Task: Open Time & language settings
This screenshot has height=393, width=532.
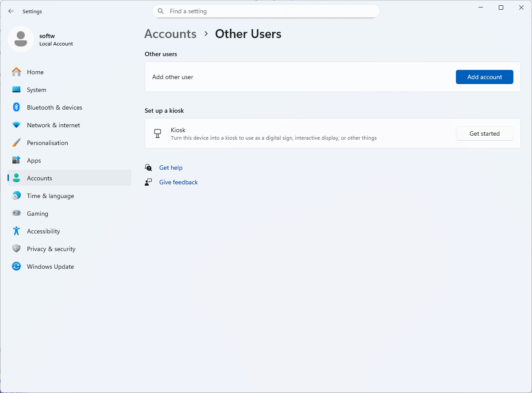Action: pos(69,196)
